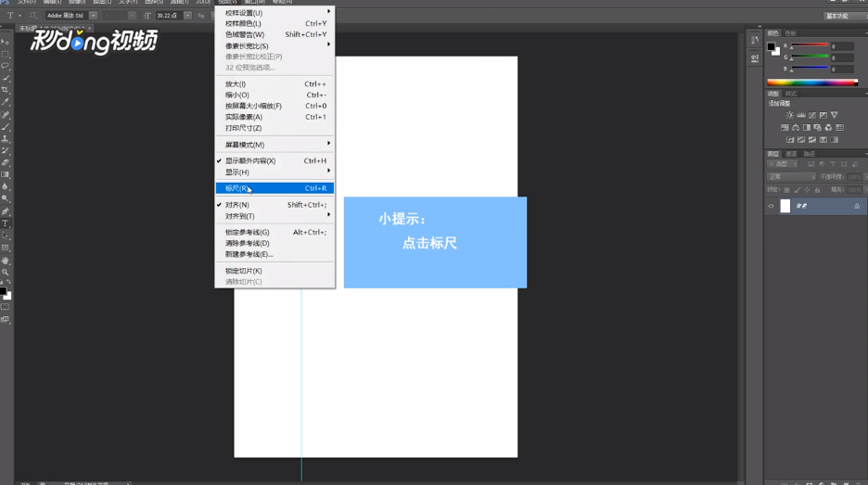
Task: Change screen mode from toolbox icon
Action: click(x=6, y=319)
